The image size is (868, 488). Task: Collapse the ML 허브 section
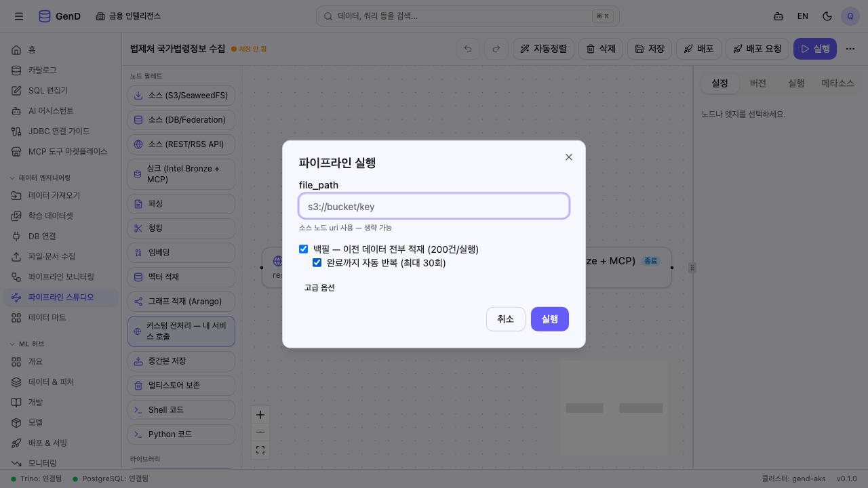point(27,344)
